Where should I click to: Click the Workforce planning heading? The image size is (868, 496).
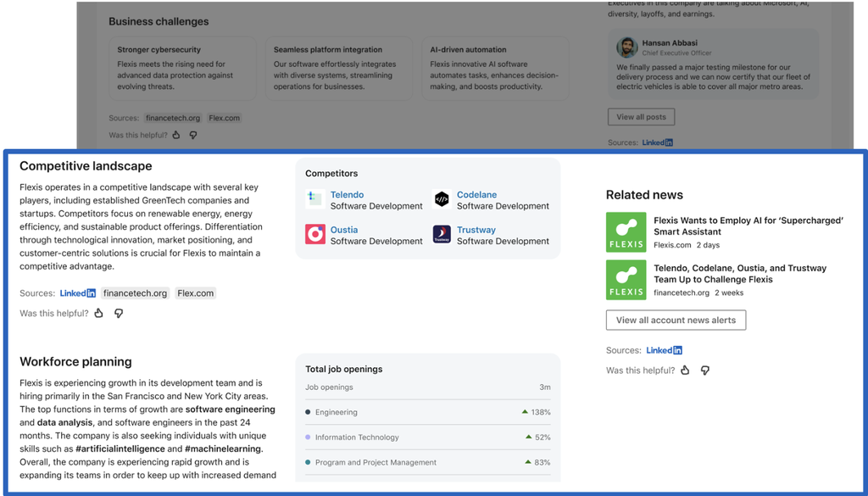coord(75,361)
